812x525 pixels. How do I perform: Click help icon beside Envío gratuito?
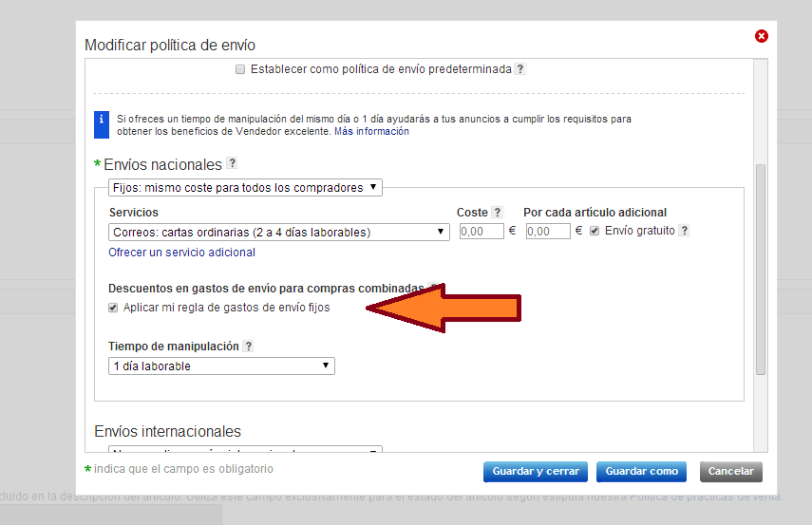click(x=684, y=231)
